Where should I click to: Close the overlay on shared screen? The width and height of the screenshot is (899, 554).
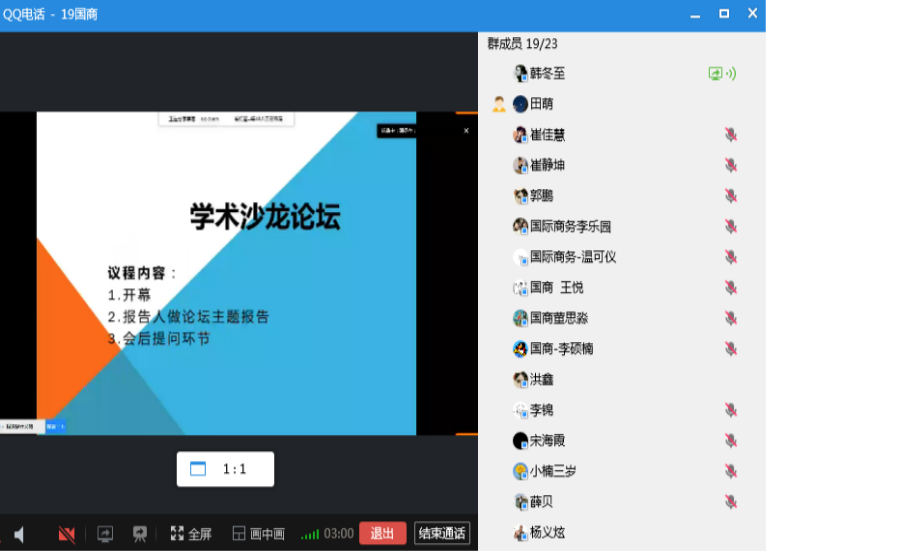[465, 130]
